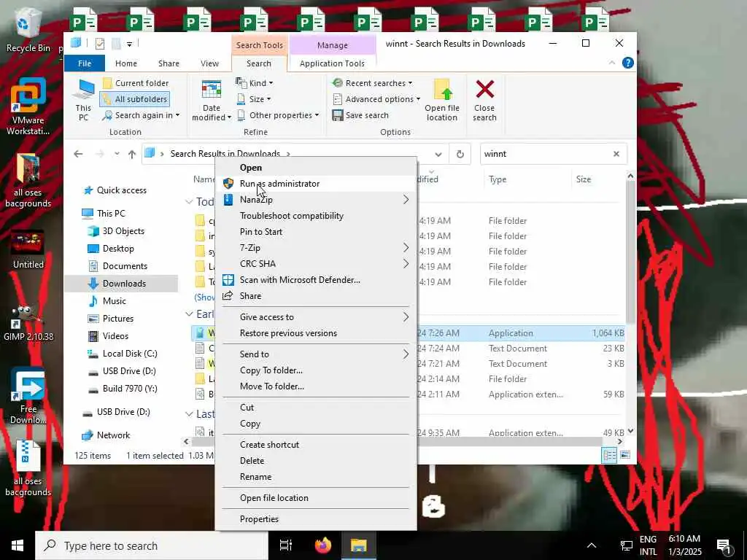Expand Send to submenu
Screen dimensions: 747x560
coord(317,354)
